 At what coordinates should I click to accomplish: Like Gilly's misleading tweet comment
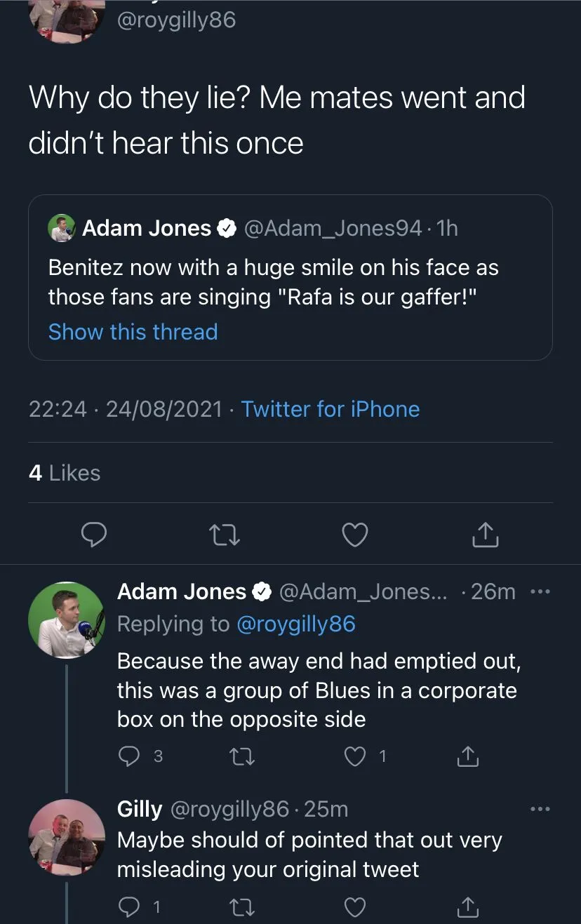356,907
